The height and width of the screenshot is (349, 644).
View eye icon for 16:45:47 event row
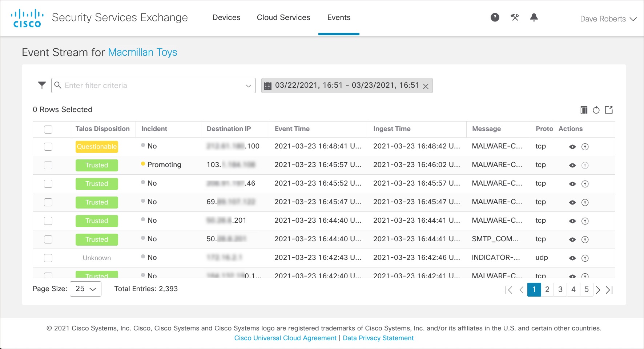(x=572, y=203)
